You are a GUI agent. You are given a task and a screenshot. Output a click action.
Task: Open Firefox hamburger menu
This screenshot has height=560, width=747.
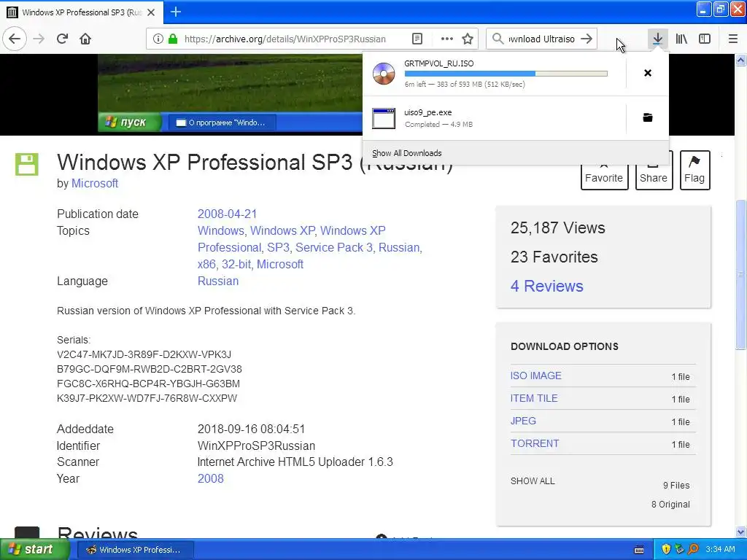[732, 39]
